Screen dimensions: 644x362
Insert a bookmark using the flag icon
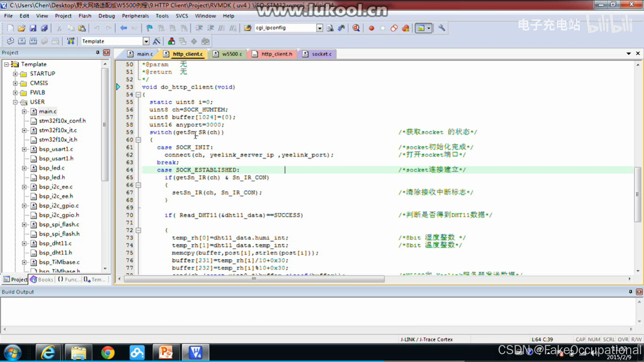pos(149,28)
